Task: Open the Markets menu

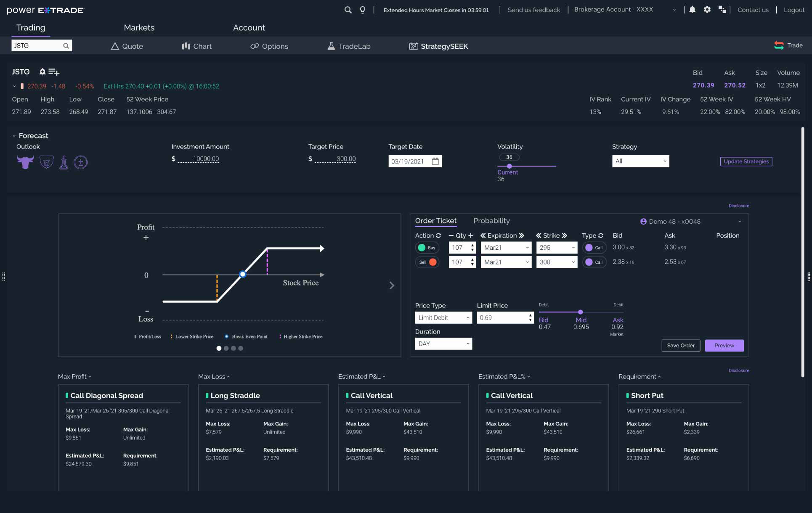Action: tap(139, 27)
